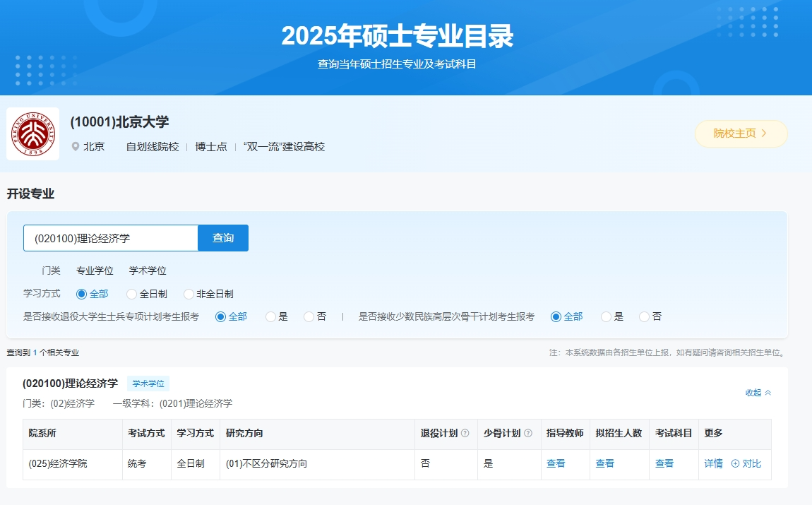812x505 pixels.
Task: Choose 否 for 少数民族高层次骨干计划
Action: pyautogui.click(x=644, y=317)
